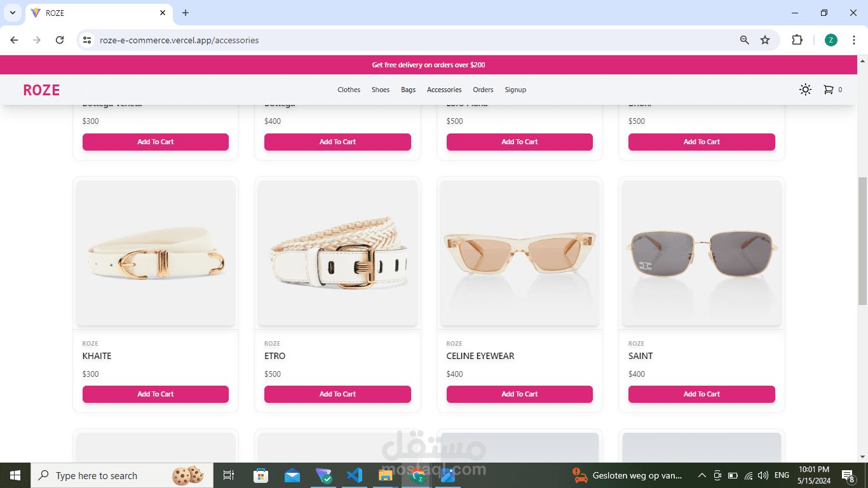Open the Bags navigation link
Image resolution: width=868 pixels, height=488 pixels.
coord(409,90)
